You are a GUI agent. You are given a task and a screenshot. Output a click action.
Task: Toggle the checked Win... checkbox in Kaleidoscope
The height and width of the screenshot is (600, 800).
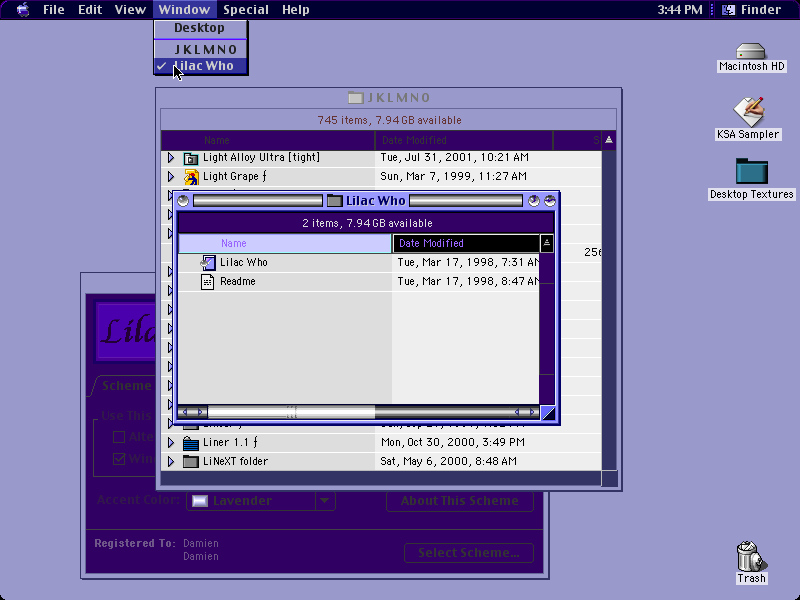pyautogui.click(x=119, y=459)
